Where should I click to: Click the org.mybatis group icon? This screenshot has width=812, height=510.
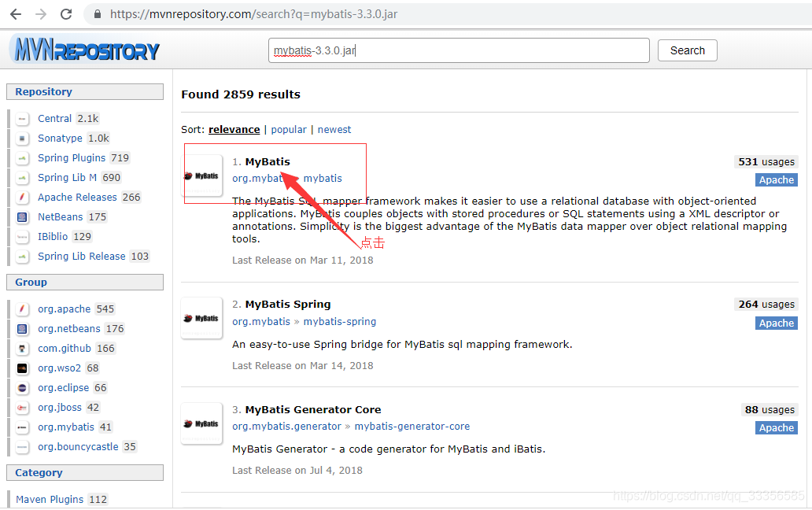pyautogui.click(x=22, y=427)
